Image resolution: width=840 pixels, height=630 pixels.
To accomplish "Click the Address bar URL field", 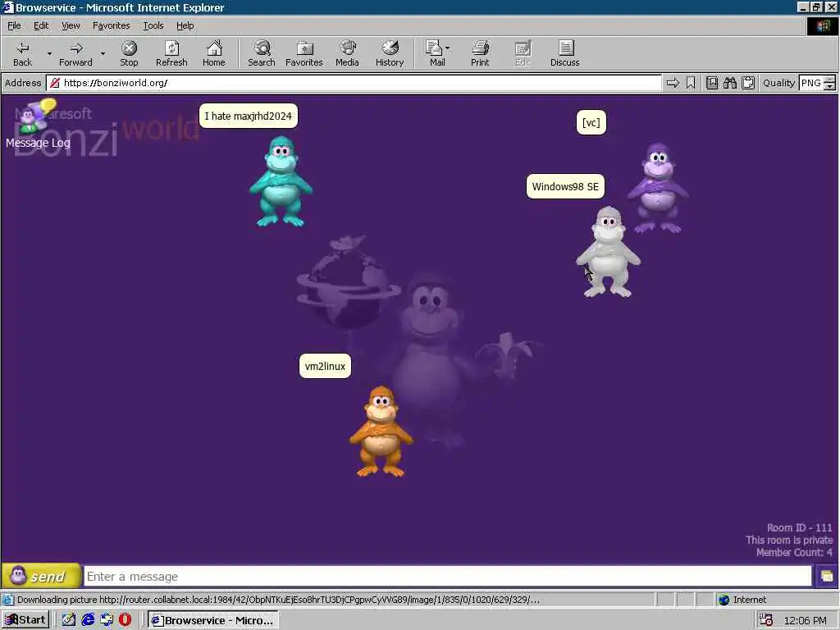I will pyautogui.click(x=354, y=83).
